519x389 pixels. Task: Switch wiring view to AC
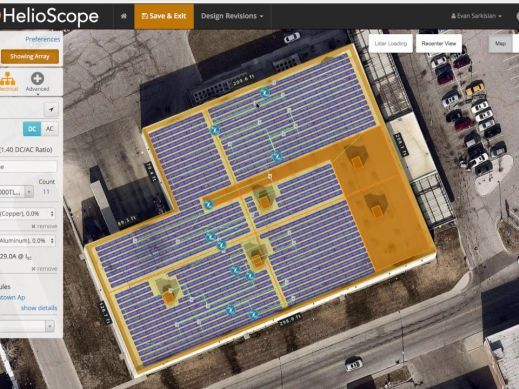(50, 129)
